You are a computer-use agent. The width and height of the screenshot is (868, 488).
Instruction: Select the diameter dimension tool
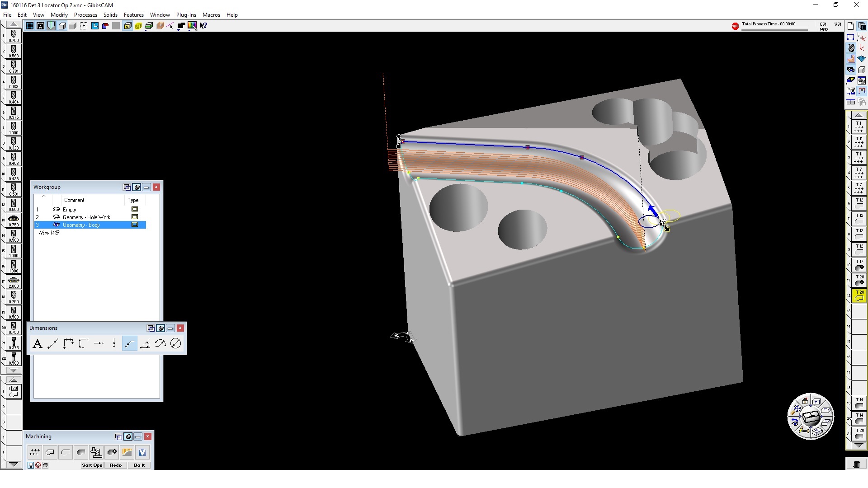[x=175, y=343]
